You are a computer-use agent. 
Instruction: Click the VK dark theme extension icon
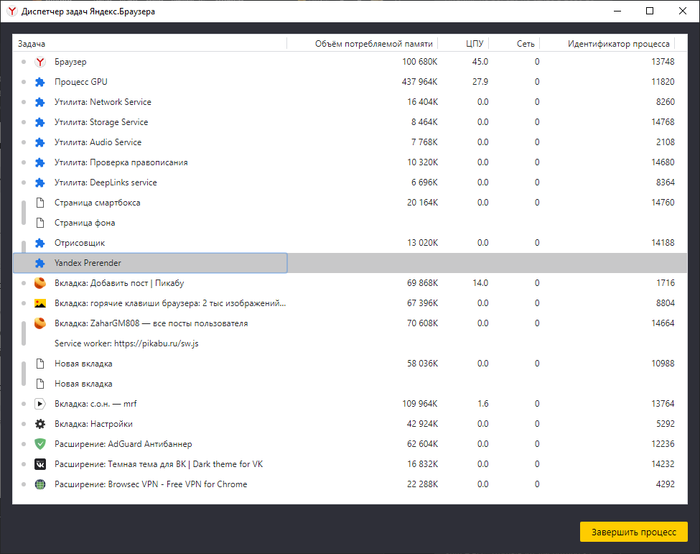coord(40,464)
